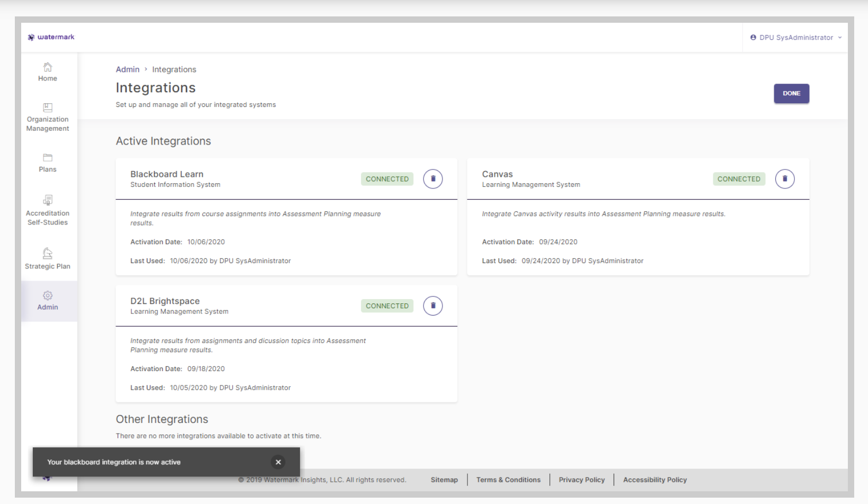Go to Plans in the sidebar
This screenshot has width=868, height=504.
coord(48,163)
